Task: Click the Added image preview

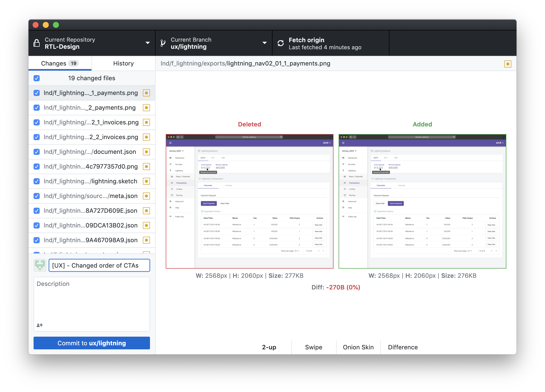Action: click(x=422, y=201)
